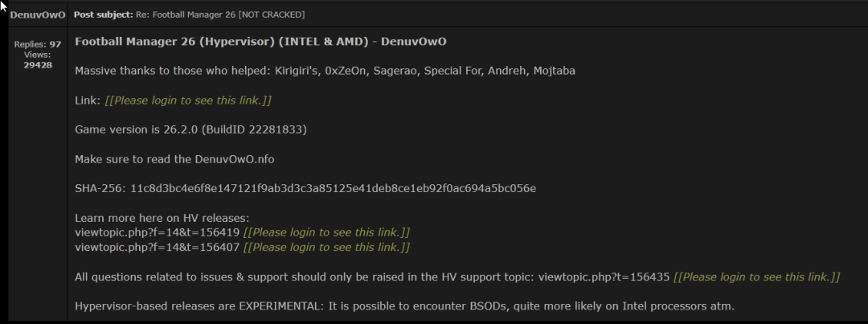Viewport: 868px width, 324px height.
Task: Click the Game version is 26.2.0 line
Action: [x=191, y=130]
